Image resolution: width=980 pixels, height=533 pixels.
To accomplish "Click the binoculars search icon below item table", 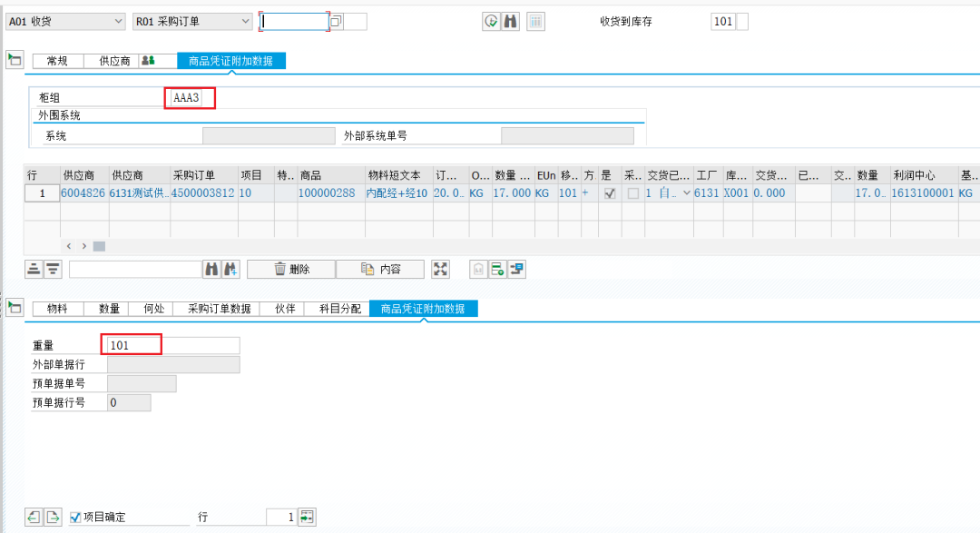I will 211,269.
